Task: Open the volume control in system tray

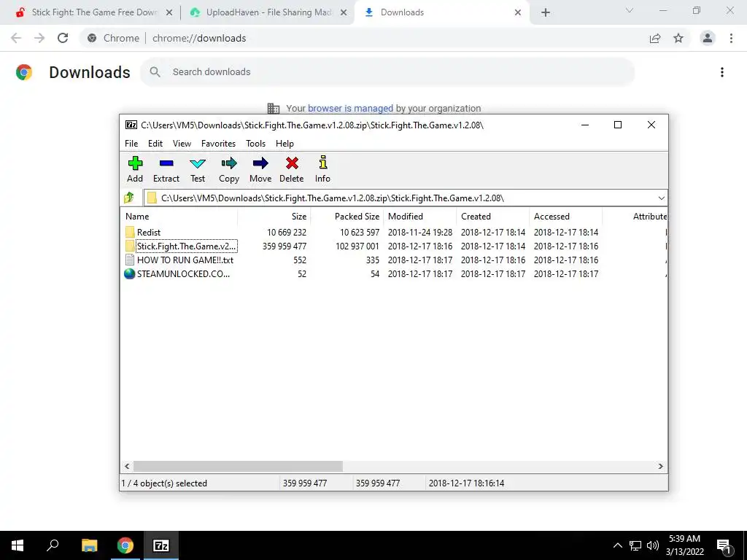Action: pos(653,545)
